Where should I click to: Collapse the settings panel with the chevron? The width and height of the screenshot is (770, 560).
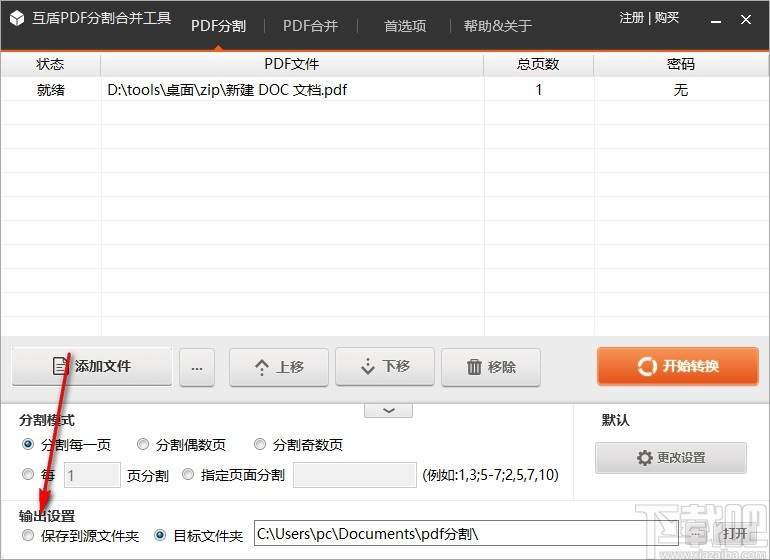pos(388,411)
